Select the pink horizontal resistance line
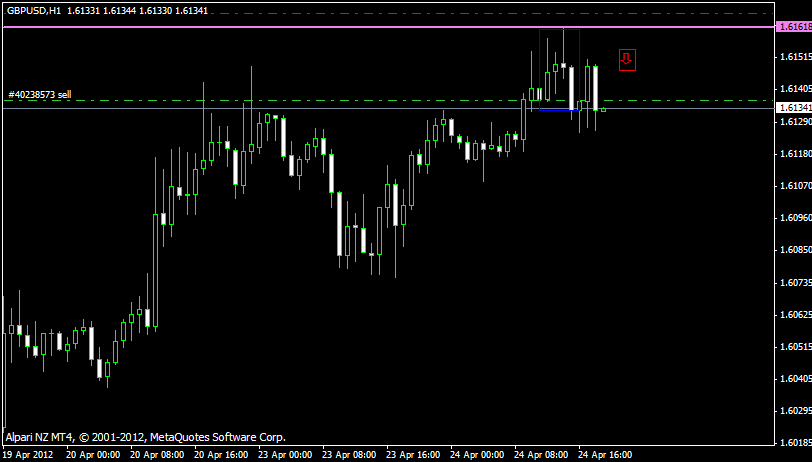The image size is (812, 462). point(388,27)
